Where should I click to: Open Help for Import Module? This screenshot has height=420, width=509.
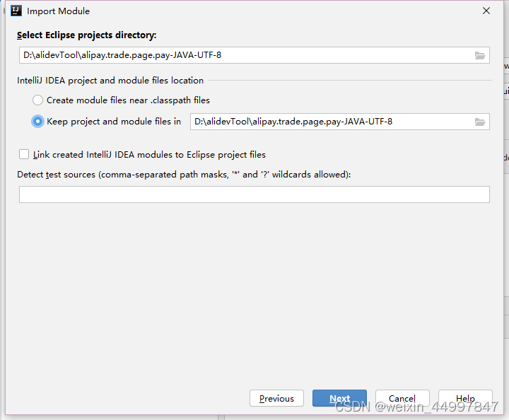465,398
